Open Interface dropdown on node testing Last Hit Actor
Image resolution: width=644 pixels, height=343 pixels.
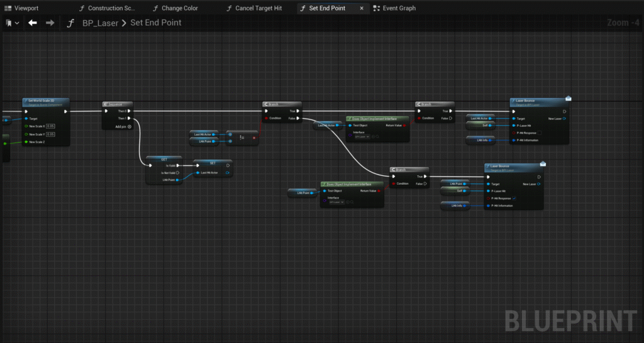(x=362, y=136)
